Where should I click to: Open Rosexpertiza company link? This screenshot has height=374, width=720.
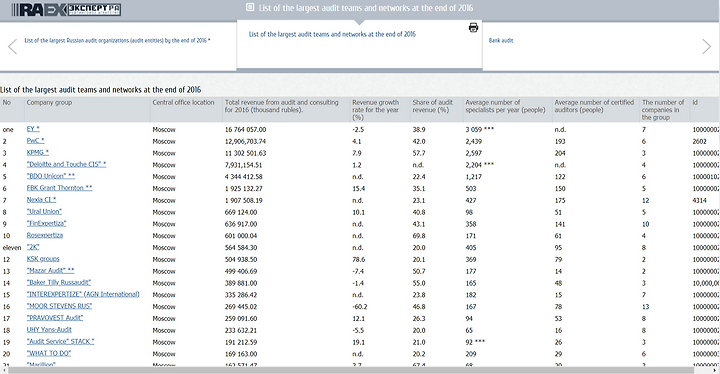(45, 235)
